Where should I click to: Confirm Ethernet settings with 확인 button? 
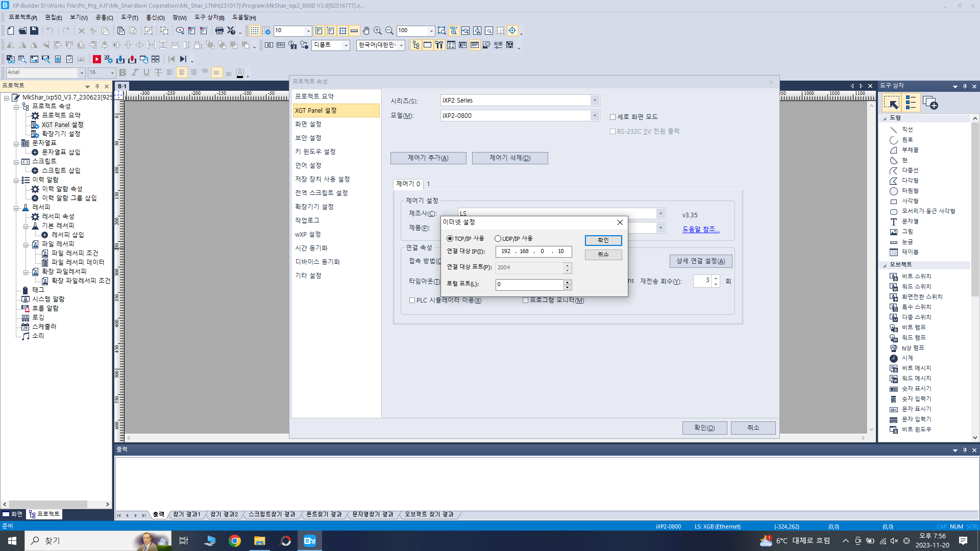click(603, 240)
